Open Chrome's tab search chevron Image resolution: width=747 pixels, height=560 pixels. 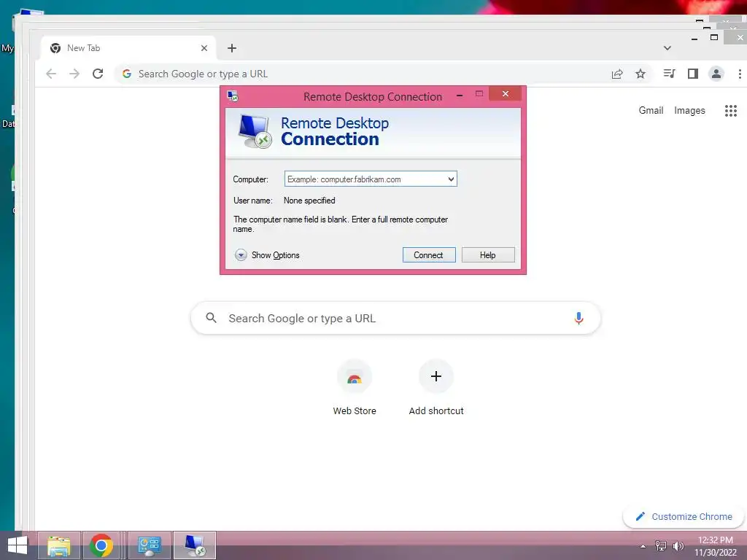[x=667, y=48]
